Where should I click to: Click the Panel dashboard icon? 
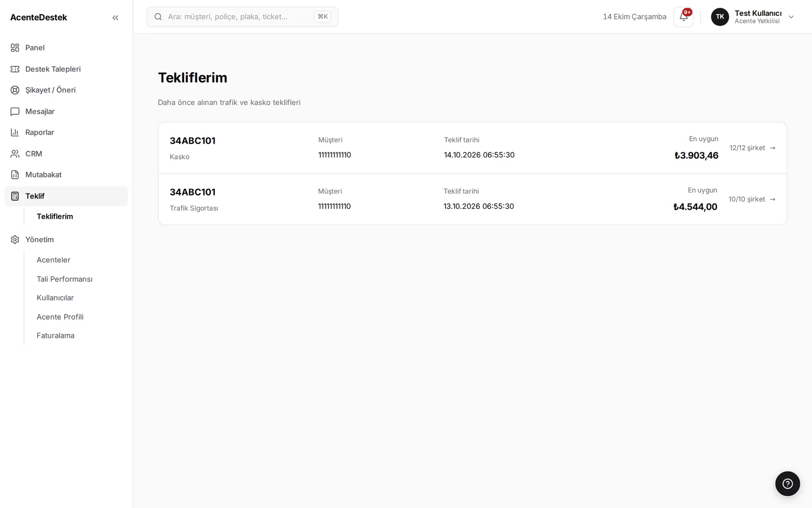(x=15, y=48)
